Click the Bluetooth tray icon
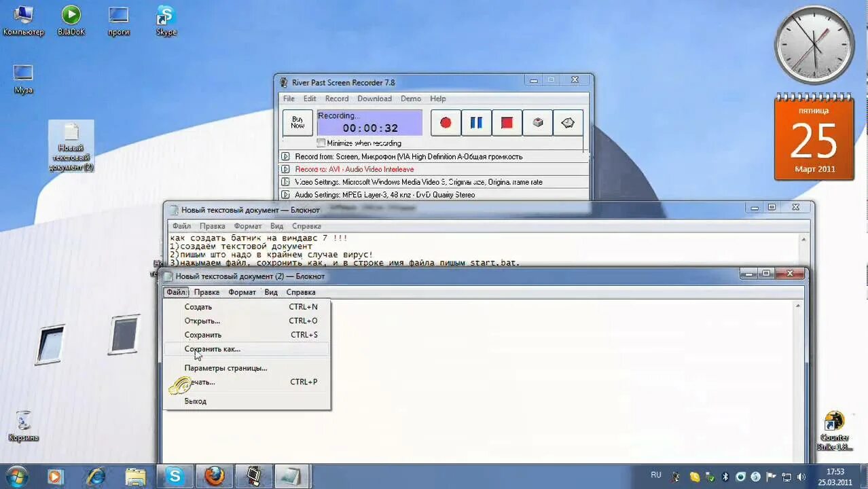868x489 pixels. coord(725,477)
